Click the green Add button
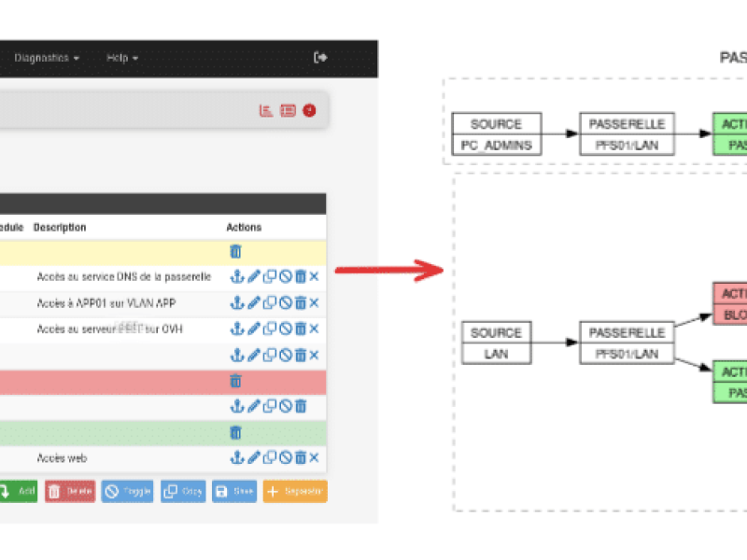The image size is (747, 560). pos(19,491)
